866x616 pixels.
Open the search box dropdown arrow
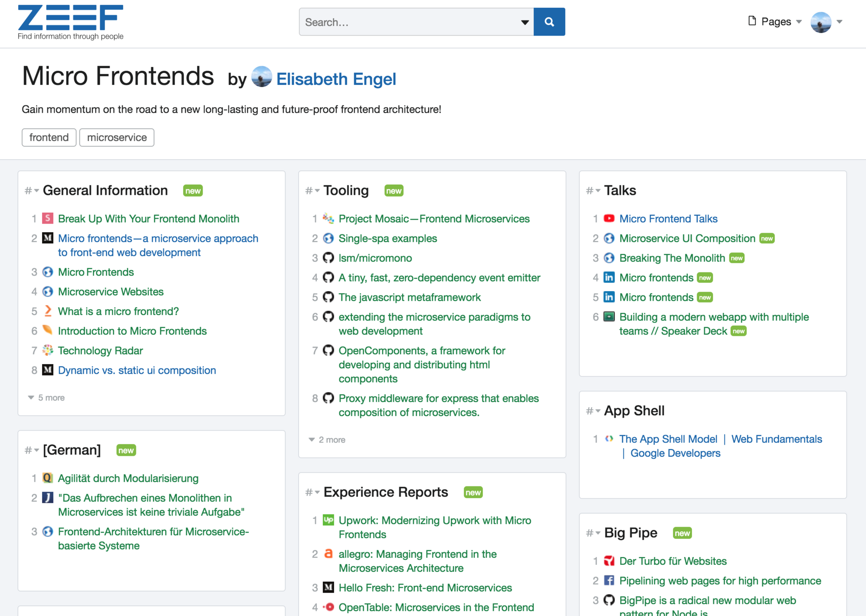[525, 22]
